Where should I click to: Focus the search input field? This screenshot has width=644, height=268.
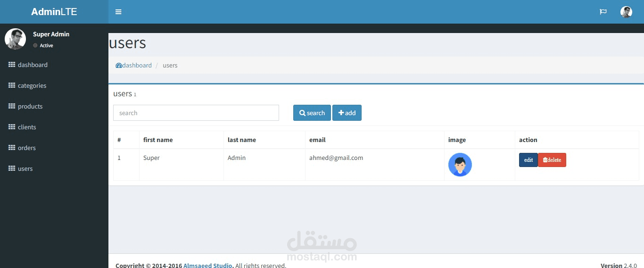pos(196,113)
